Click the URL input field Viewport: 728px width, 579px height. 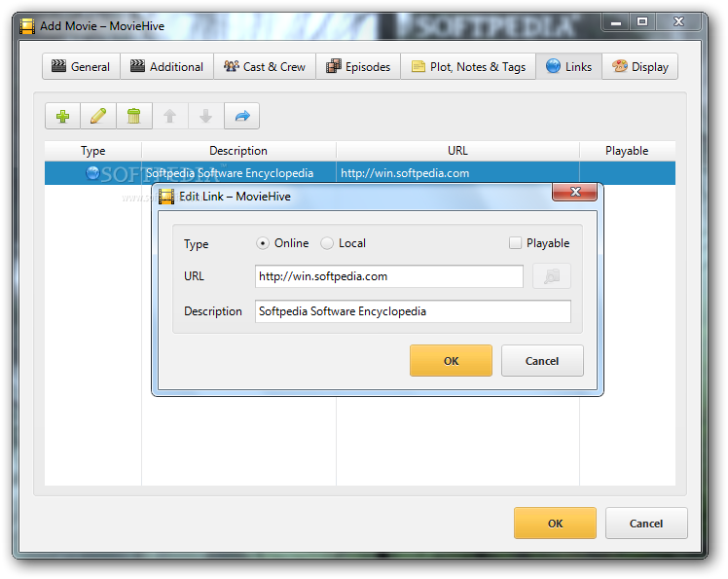(x=389, y=276)
